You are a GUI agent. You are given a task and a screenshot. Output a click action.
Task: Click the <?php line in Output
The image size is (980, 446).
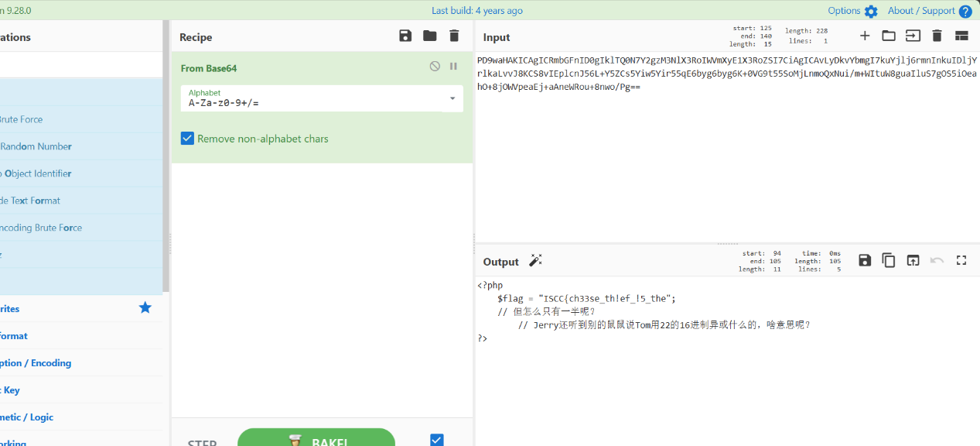(x=490, y=286)
